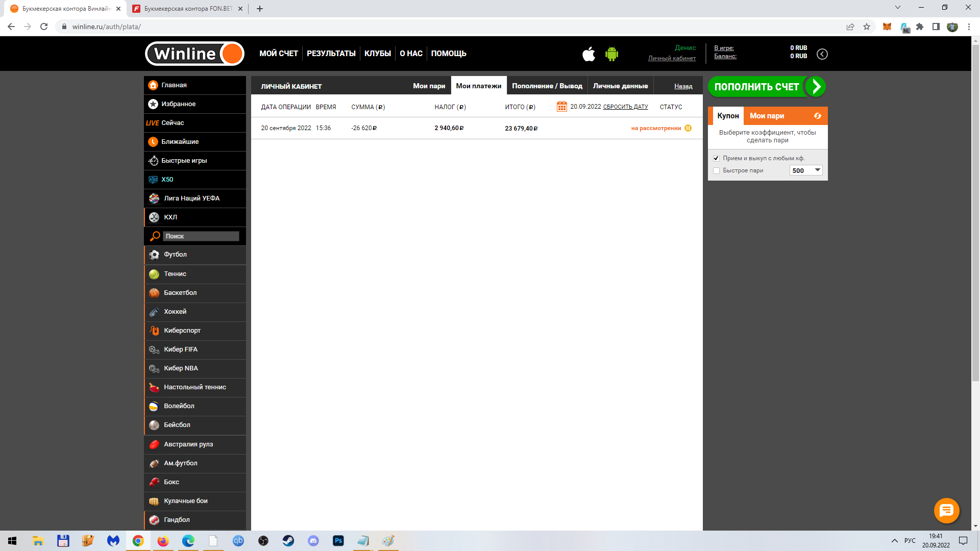
Task: Toggle Прием и выкуп с любым кф. checkbox
Action: 716,158
